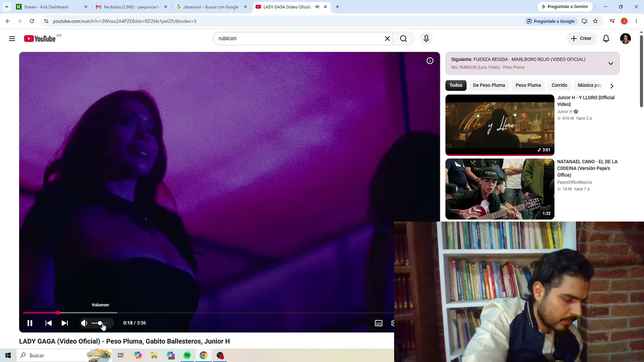The width and height of the screenshot is (644, 362).
Task: Mute the video with the speaker icon
Action: (x=84, y=323)
